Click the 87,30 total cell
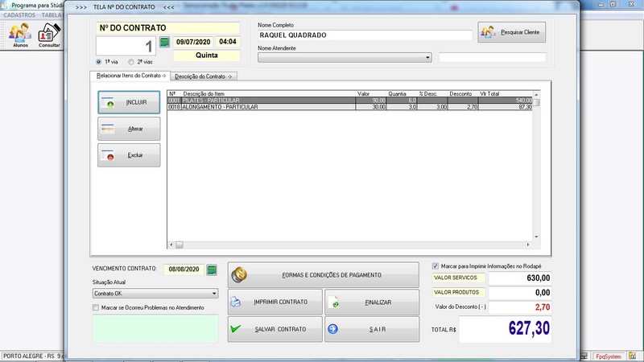 pos(506,107)
